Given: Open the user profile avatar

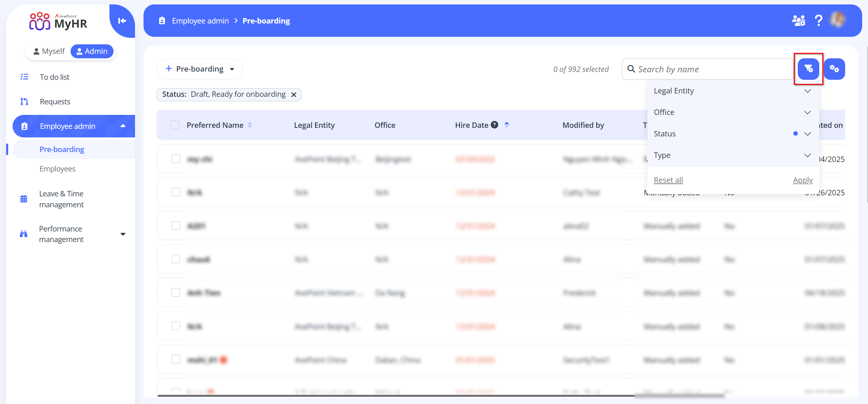Looking at the screenshot, I should coord(838,20).
